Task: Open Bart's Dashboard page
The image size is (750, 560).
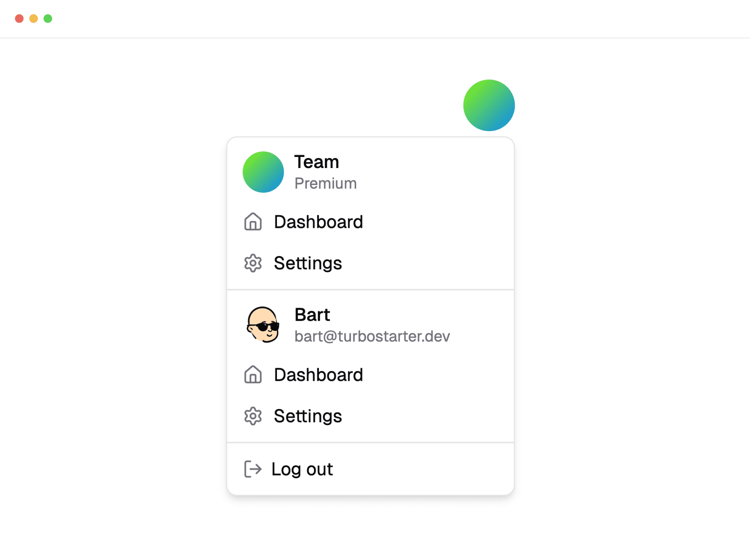Action: click(318, 375)
